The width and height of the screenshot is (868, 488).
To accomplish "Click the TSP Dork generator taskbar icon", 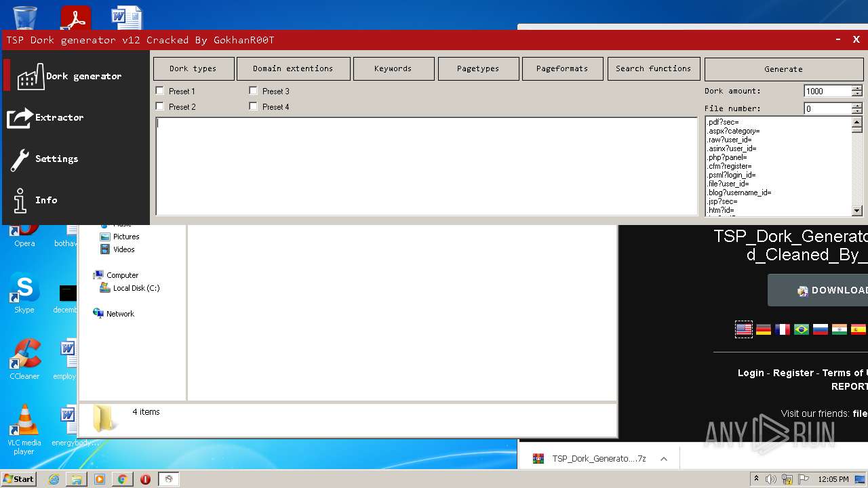I will point(169,479).
